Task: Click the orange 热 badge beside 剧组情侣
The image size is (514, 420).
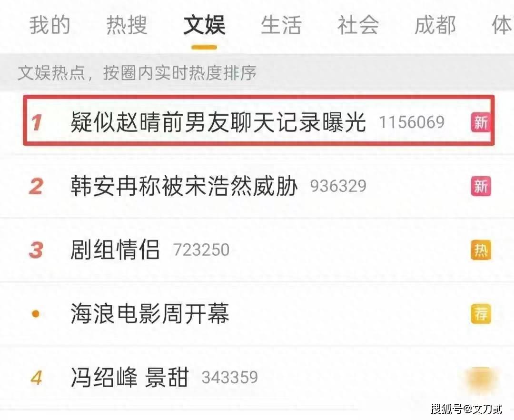Action: click(481, 250)
